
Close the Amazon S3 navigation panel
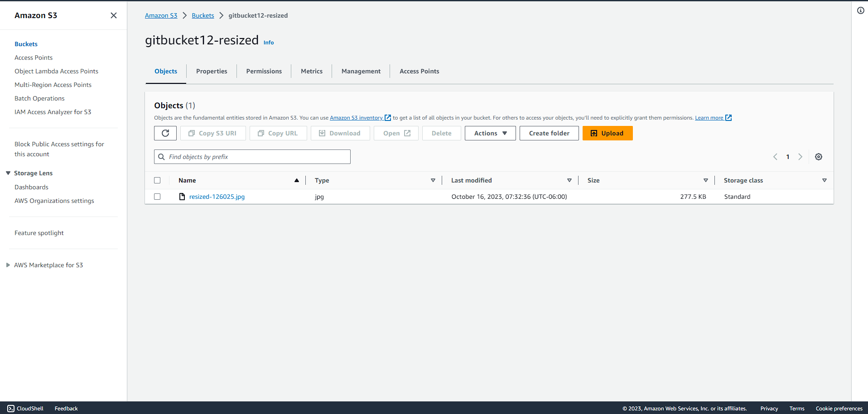pos(114,15)
